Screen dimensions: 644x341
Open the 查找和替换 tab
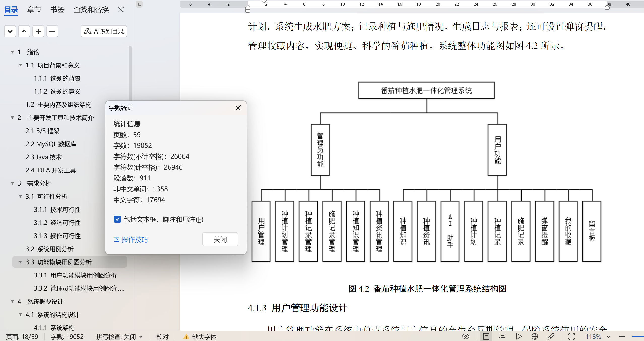pos(91,10)
